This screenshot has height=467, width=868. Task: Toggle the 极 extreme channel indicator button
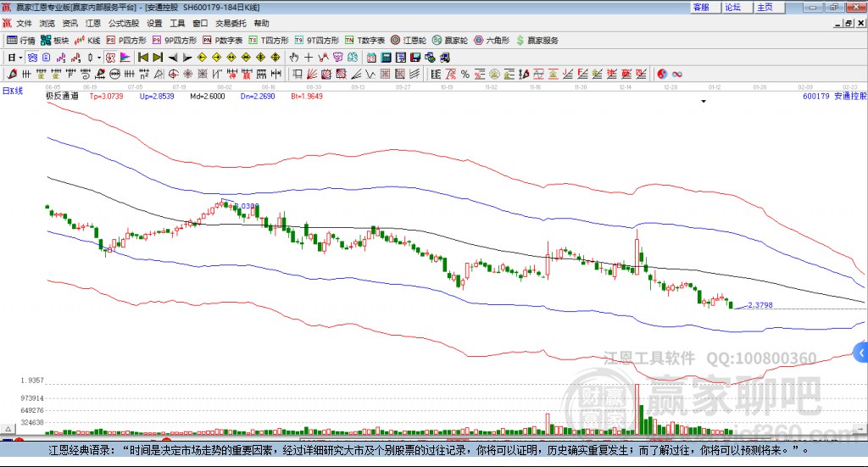click(110, 57)
